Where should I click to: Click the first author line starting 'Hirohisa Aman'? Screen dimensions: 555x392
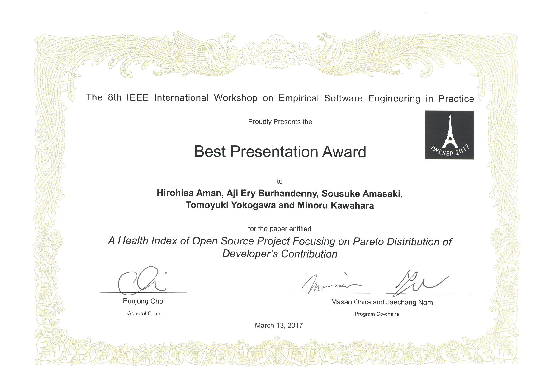point(280,194)
